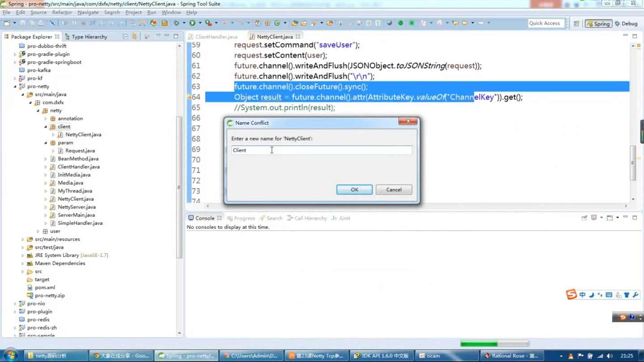This screenshot has width=644, height=362.
Task: Open the Debug dropdown arrow beside bug icon
Action: coord(184,23)
